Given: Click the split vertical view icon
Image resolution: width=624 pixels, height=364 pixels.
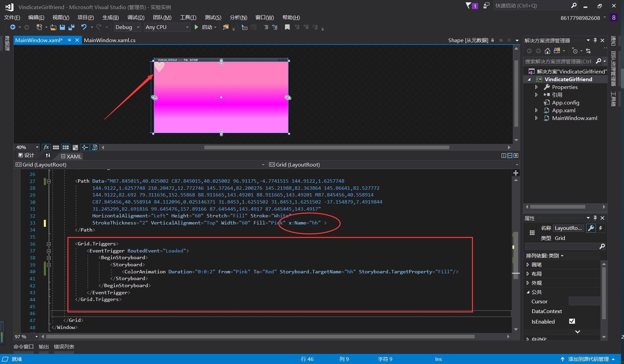Looking at the screenshot, I should tap(504, 155).
